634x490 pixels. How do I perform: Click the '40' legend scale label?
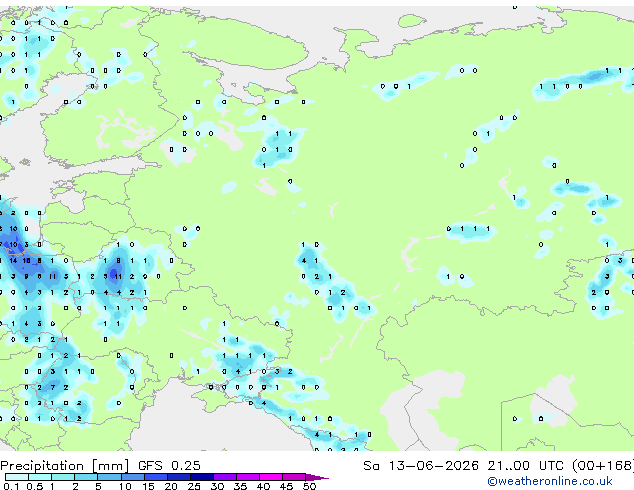point(263,486)
